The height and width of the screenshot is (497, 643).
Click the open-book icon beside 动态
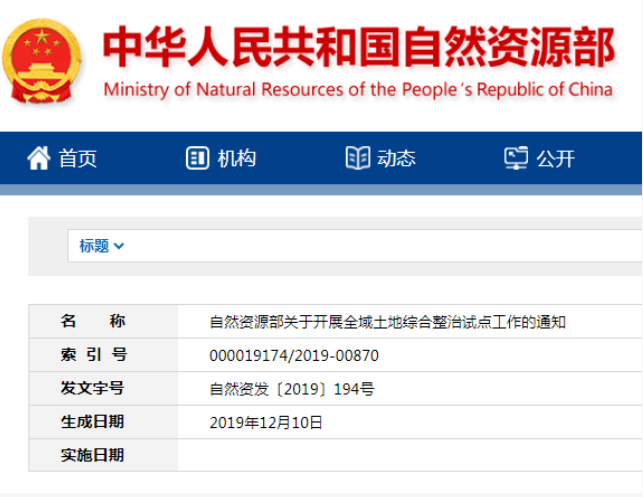[357, 158]
